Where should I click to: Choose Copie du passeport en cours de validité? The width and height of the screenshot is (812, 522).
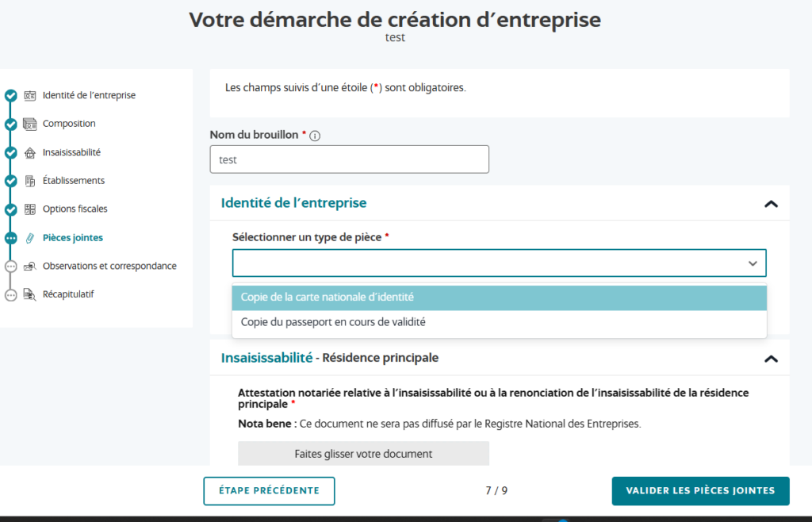click(x=500, y=323)
